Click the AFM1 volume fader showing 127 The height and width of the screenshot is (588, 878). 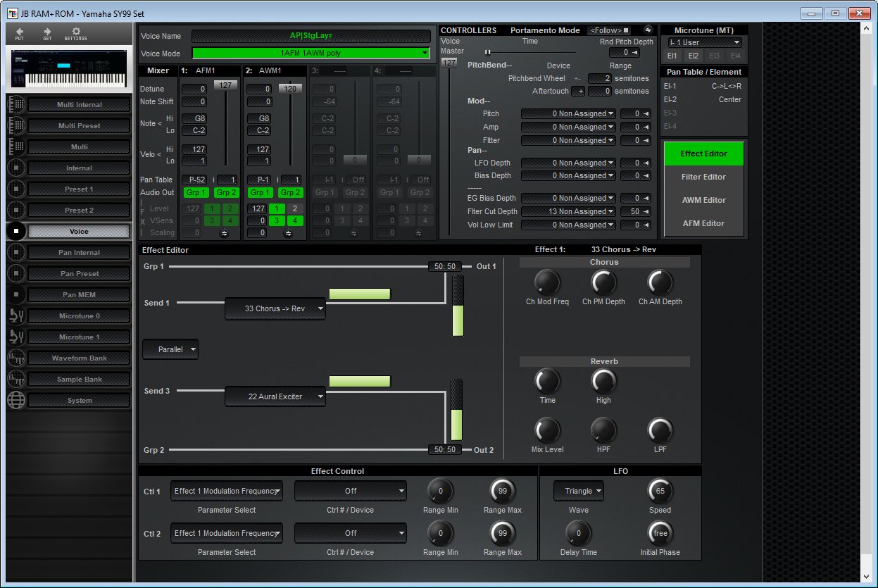point(225,85)
